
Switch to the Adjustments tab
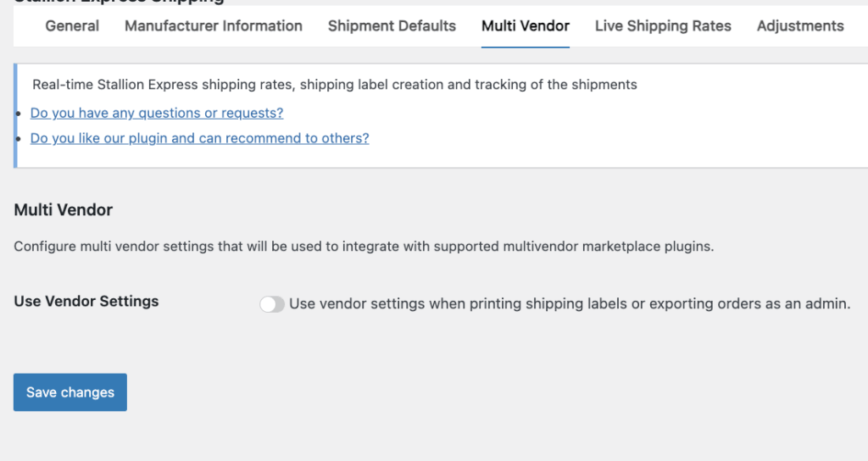[800, 26]
